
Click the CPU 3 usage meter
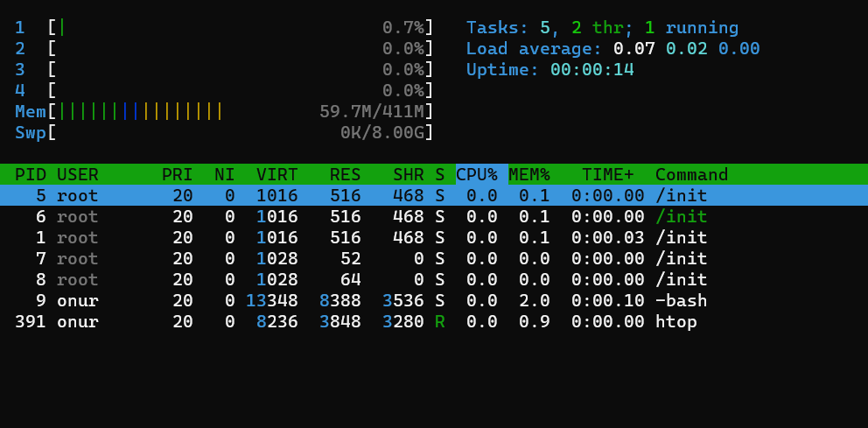coord(224,69)
